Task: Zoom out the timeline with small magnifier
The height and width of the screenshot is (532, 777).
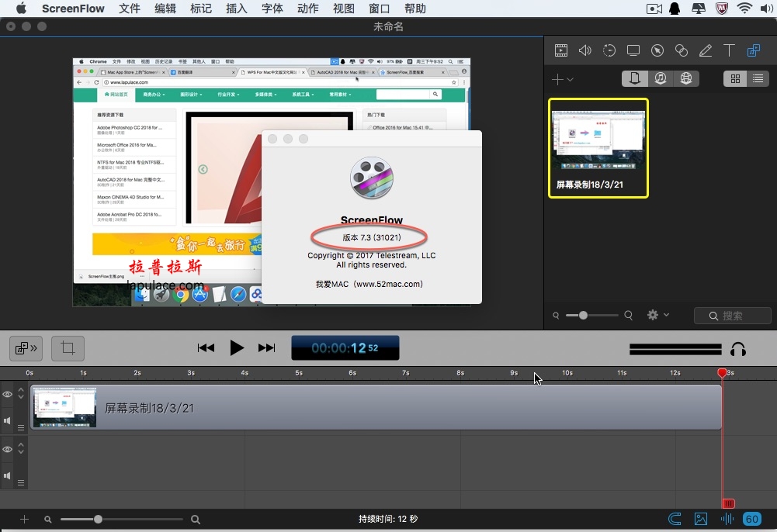Action: [47, 520]
